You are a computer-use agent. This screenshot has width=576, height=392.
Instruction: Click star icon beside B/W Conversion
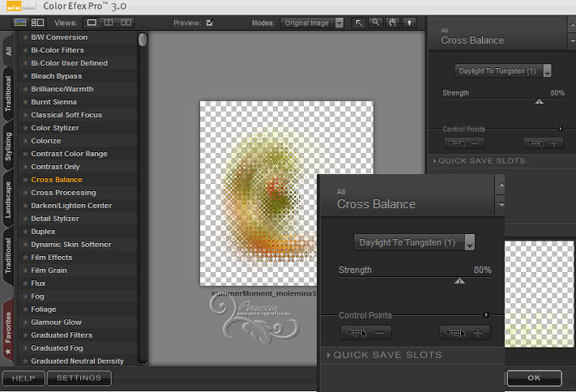click(x=25, y=37)
